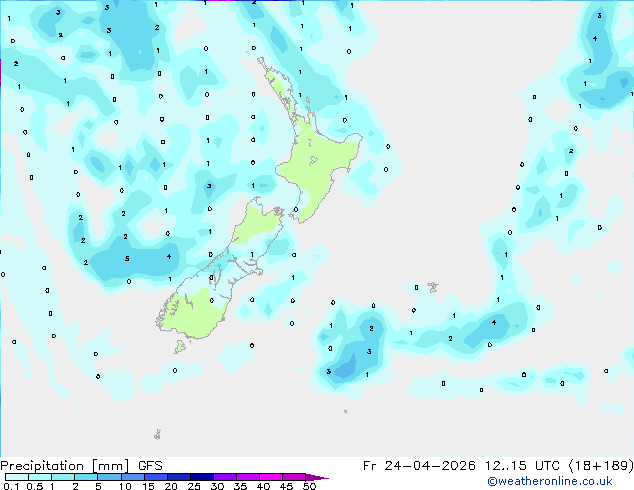Click the 'Fr 24-04-2026 12..15 UTC' date text
This screenshot has width=634, height=490.
461,466
